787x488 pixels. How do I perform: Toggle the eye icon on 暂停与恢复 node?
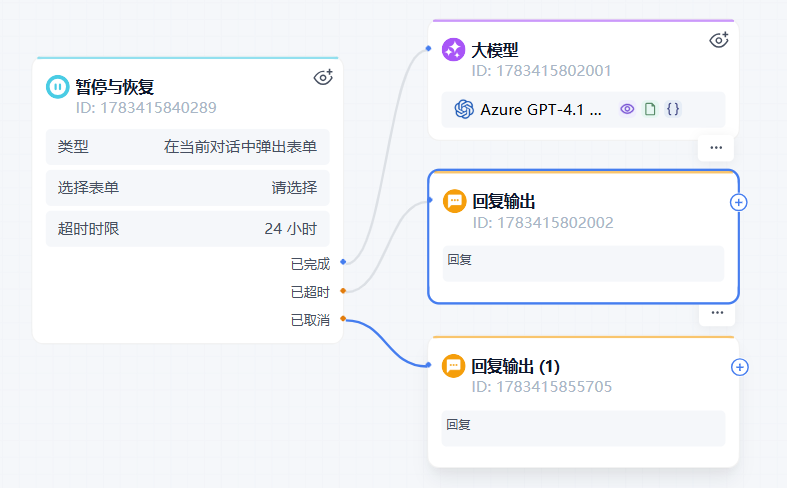pyautogui.click(x=323, y=77)
